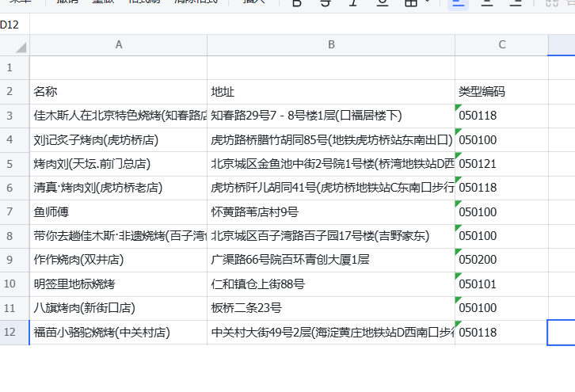575x392 pixels.
Task: Select address cell 怀黄路苇店村9号
Action: pos(331,212)
